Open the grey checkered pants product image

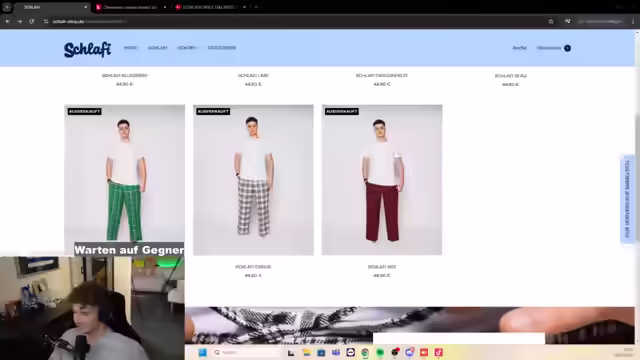tap(253, 180)
